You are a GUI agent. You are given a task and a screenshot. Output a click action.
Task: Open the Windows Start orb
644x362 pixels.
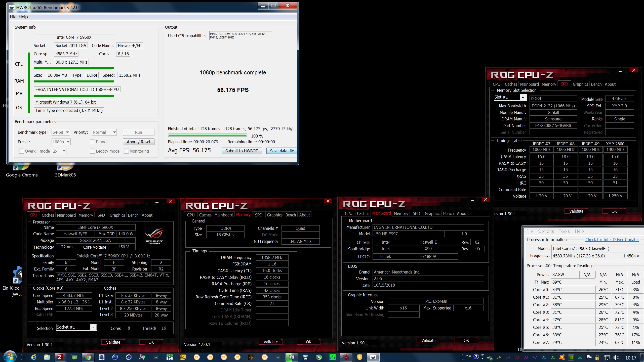click(10, 357)
